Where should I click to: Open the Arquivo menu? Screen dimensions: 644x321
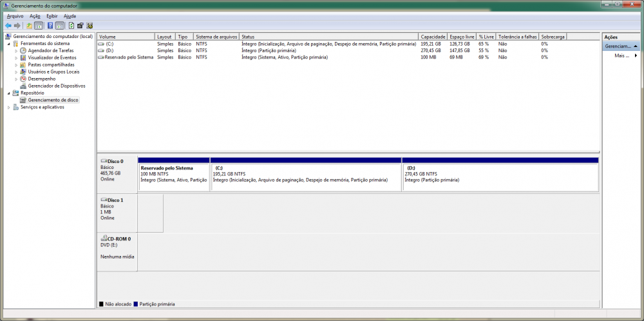pyautogui.click(x=15, y=15)
